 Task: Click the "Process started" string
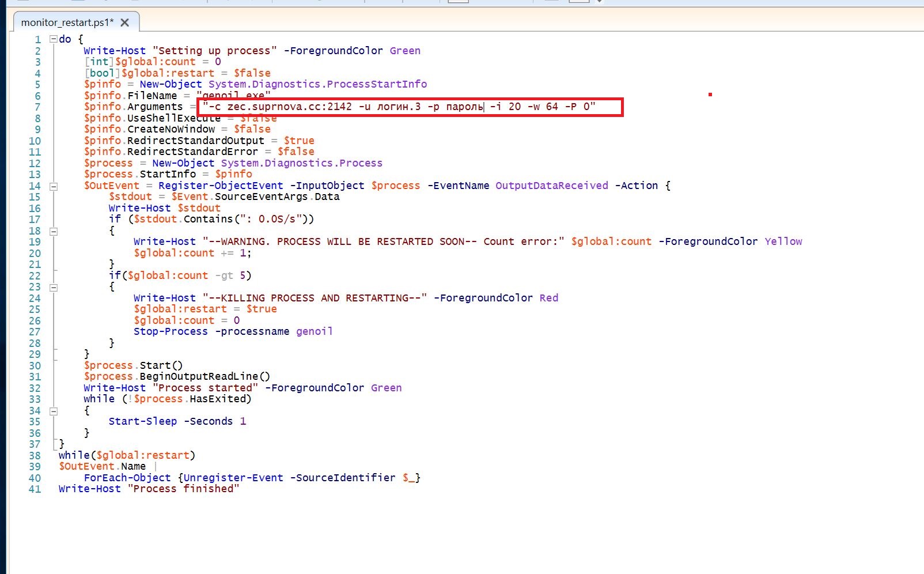(205, 388)
